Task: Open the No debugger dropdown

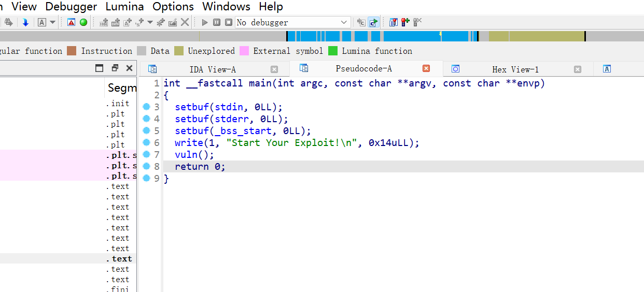Action: pos(344,22)
